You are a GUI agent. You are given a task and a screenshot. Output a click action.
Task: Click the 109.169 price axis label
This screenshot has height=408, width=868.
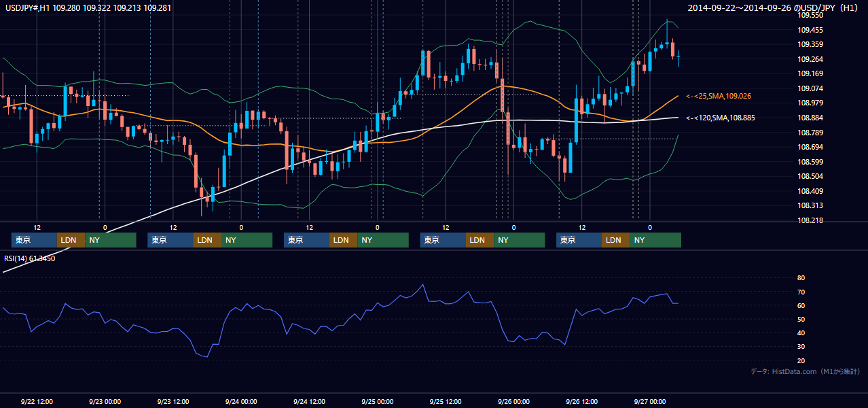point(810,73)
